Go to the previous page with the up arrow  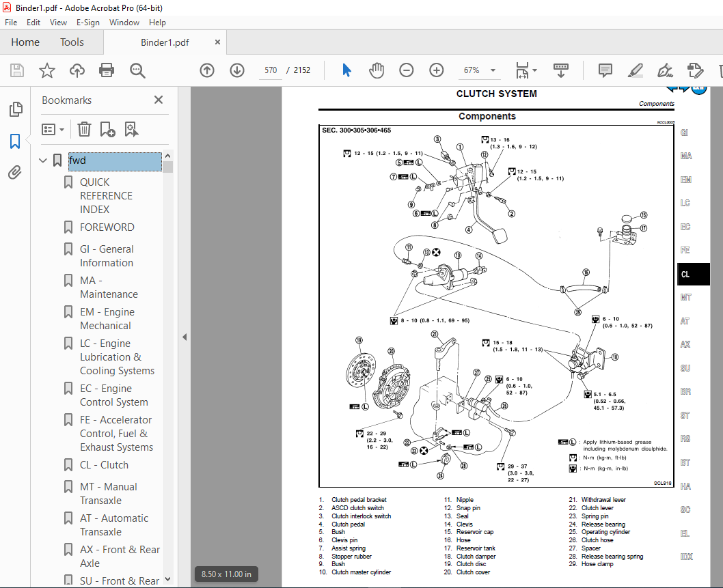207,70
